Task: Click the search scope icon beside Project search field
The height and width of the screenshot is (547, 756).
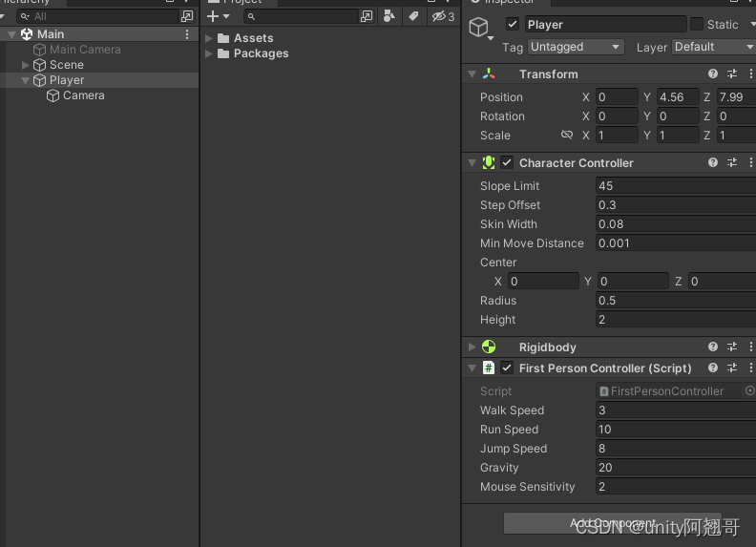Action: pos(367,16)
